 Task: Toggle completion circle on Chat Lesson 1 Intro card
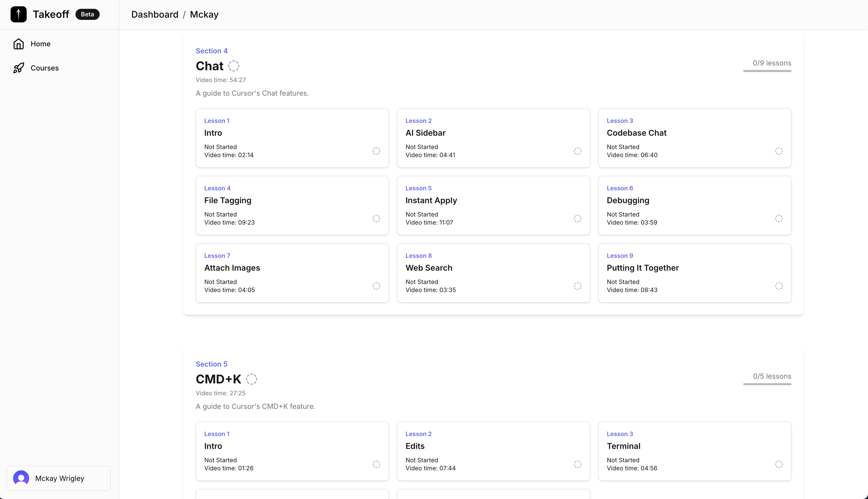click(x=376, y=151)
